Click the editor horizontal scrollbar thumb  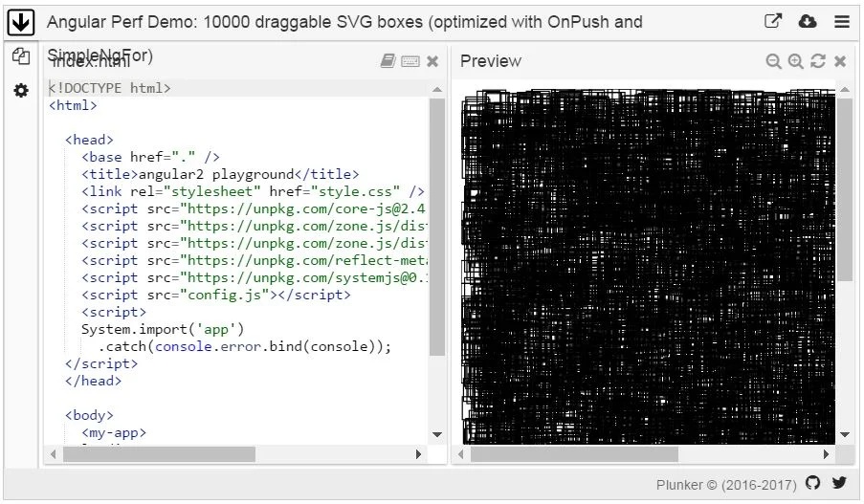click(159, 454)
